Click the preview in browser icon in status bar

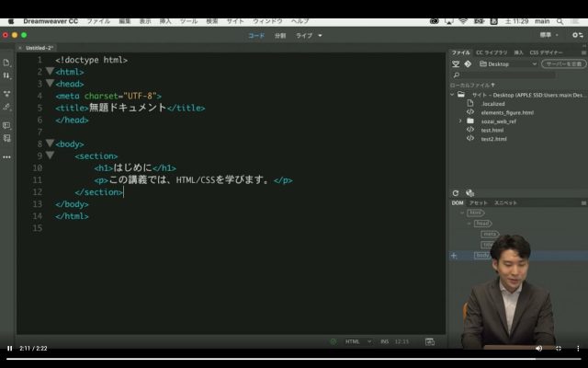[x=430, y=341]
